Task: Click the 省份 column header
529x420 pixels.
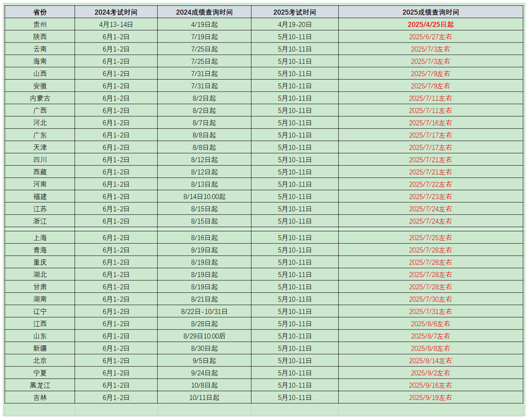Action: click(x=40, y=12)
